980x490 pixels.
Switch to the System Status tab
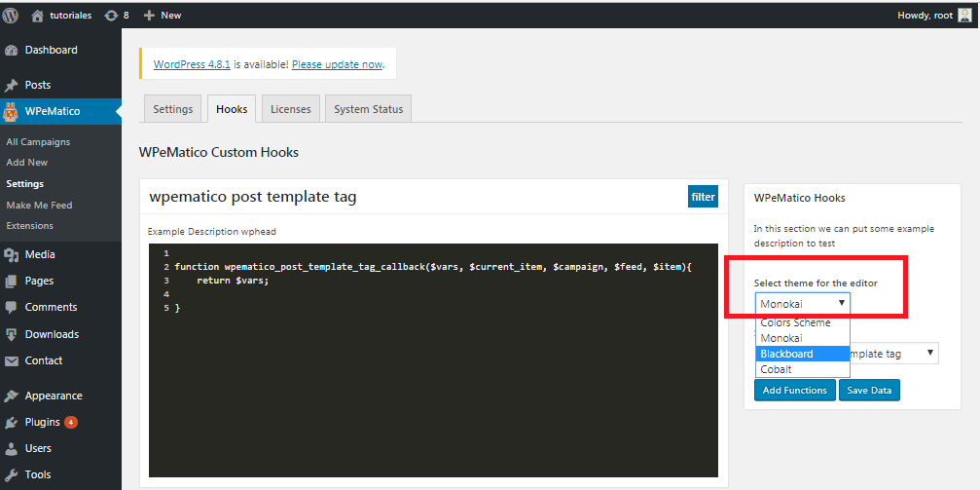[368, 109]
